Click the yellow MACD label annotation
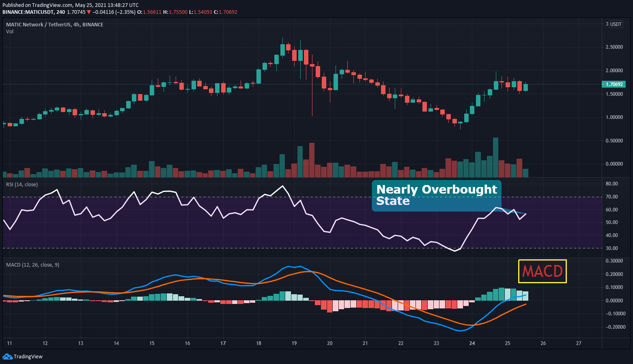 pyautogui.click(x=542, y=271)
